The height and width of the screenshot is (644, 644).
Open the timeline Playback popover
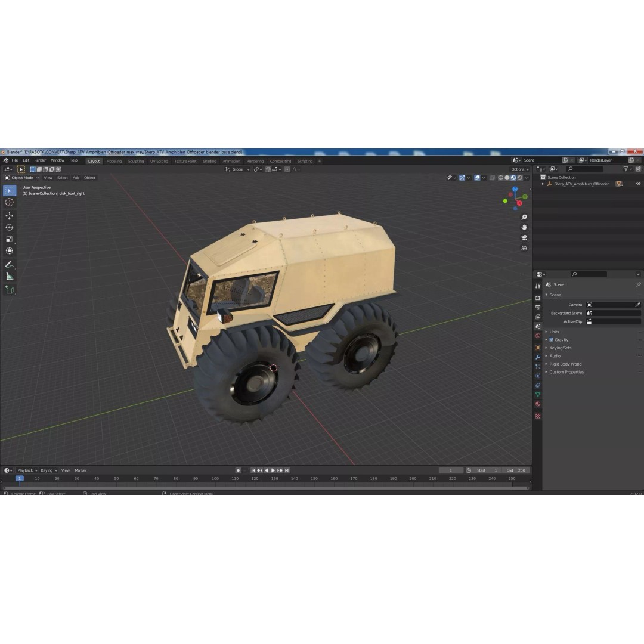[x=27, y=470]
